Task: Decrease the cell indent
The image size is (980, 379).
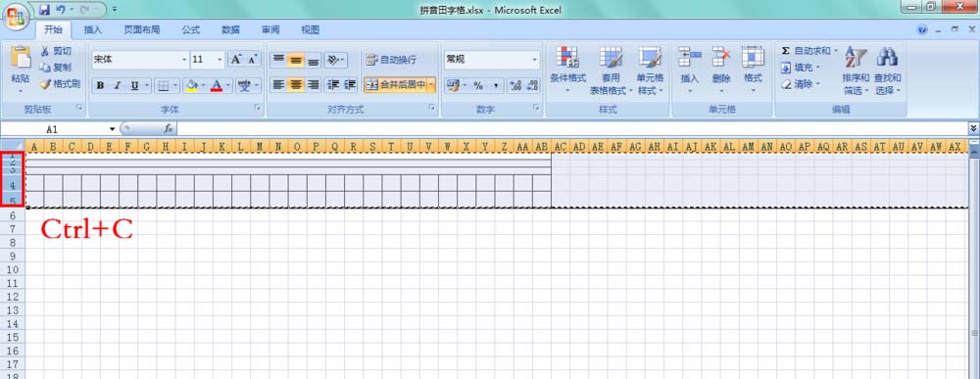Action: (333, 84)
